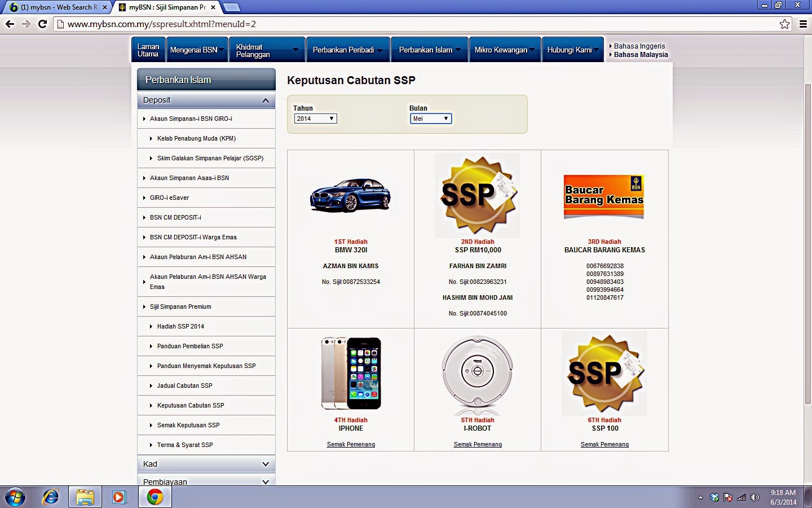Click the volume speaker tray icon

tap(755, 497)
